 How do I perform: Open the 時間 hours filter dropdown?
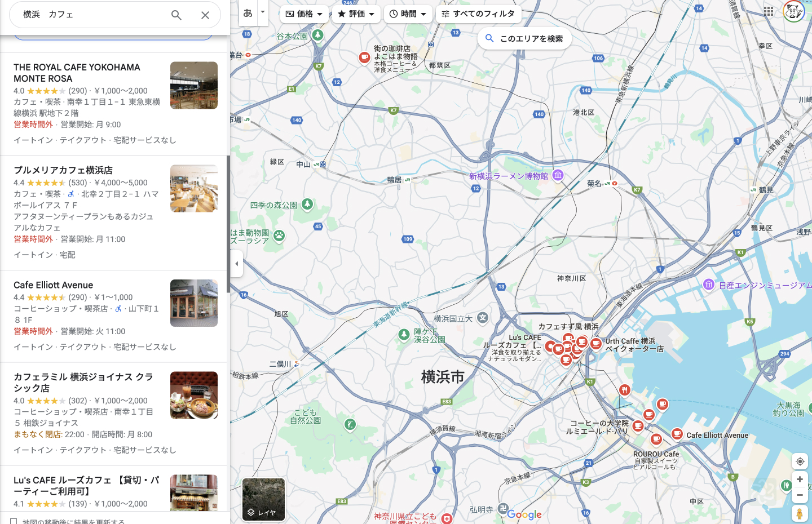pos(408,14)
